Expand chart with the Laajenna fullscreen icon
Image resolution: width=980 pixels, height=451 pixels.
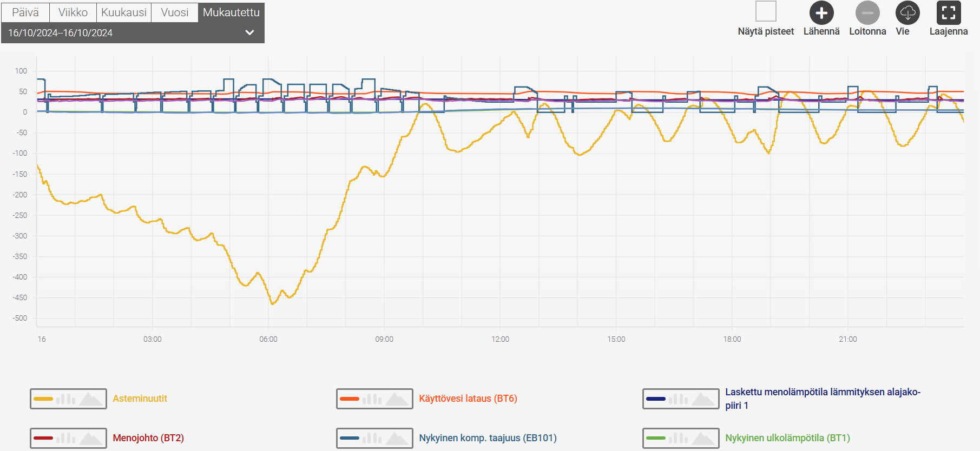coord(949,13)
